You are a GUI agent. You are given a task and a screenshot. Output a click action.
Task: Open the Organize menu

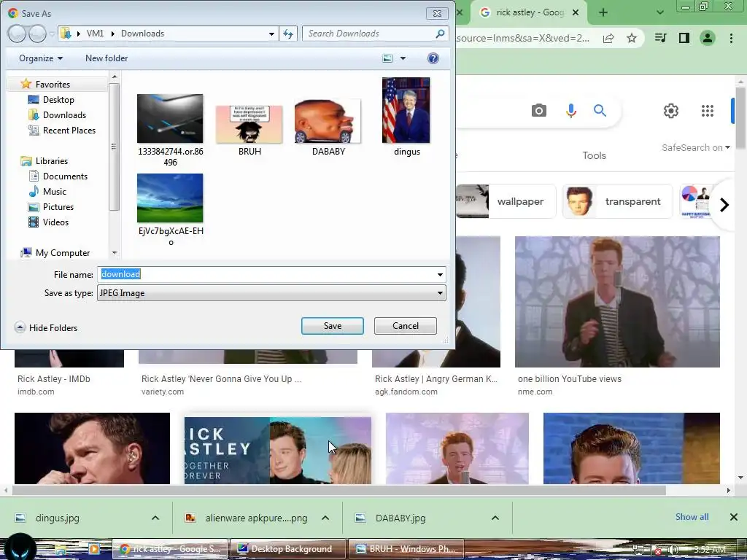point(41,58)
